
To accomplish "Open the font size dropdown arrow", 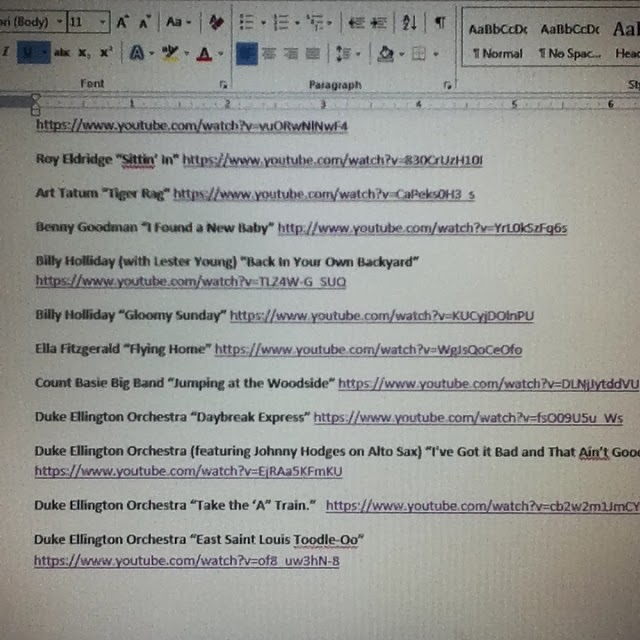I will pos(102,21).
